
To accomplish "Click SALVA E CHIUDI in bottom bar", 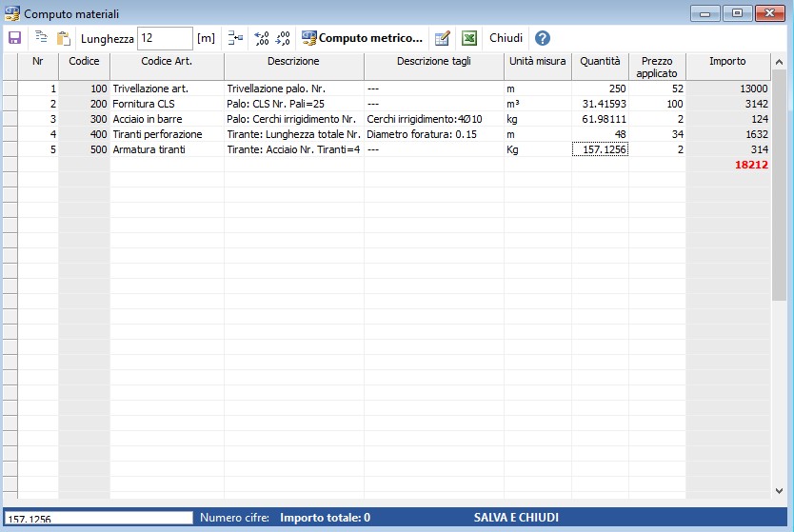I will tap(516, 518).
